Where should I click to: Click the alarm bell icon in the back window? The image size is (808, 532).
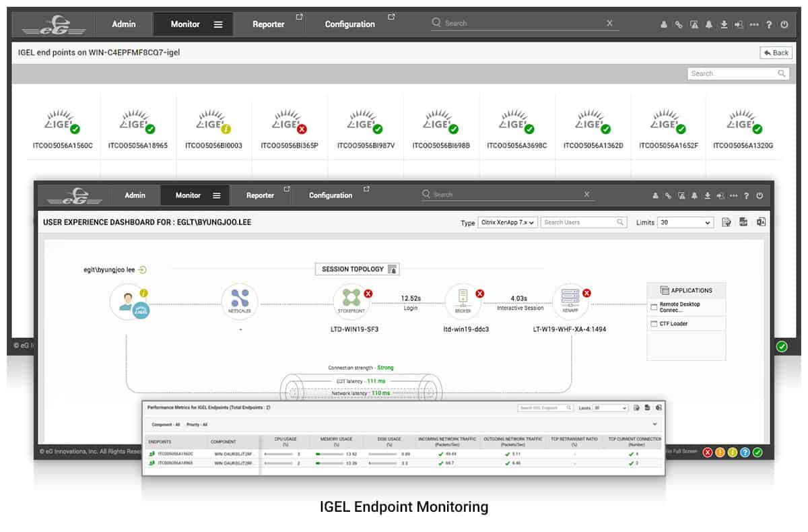pos(709,24)
